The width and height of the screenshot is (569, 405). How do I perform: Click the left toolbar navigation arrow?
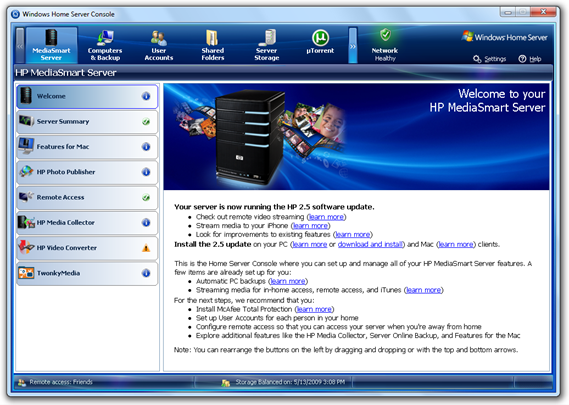point(20,46)
